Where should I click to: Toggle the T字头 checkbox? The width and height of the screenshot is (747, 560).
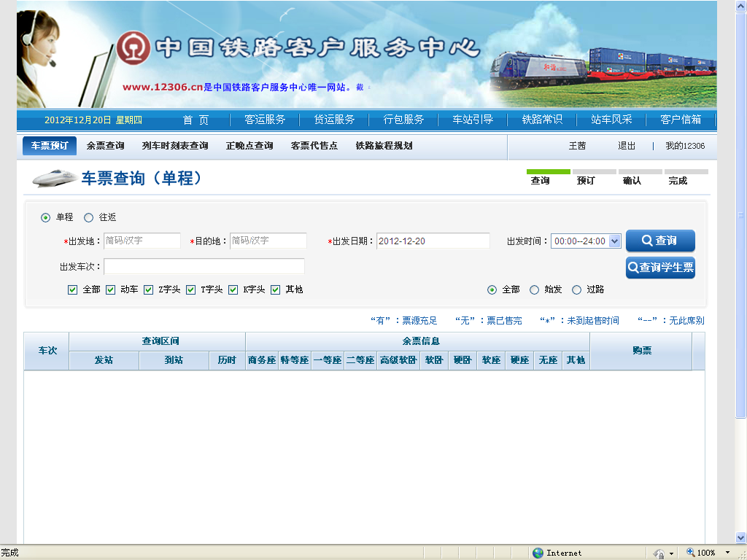click(x=190, y=289)
